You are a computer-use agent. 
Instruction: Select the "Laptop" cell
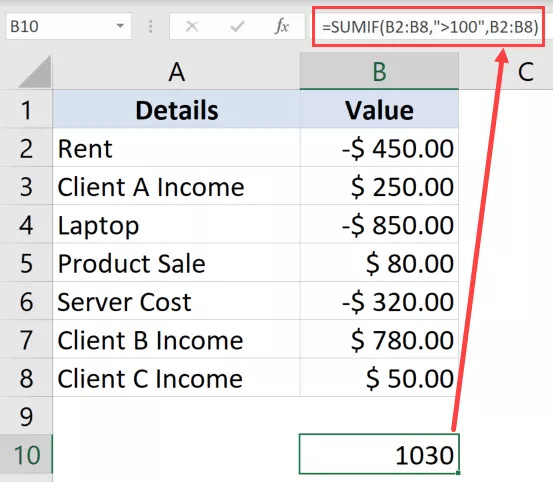(x=176, y=225)
